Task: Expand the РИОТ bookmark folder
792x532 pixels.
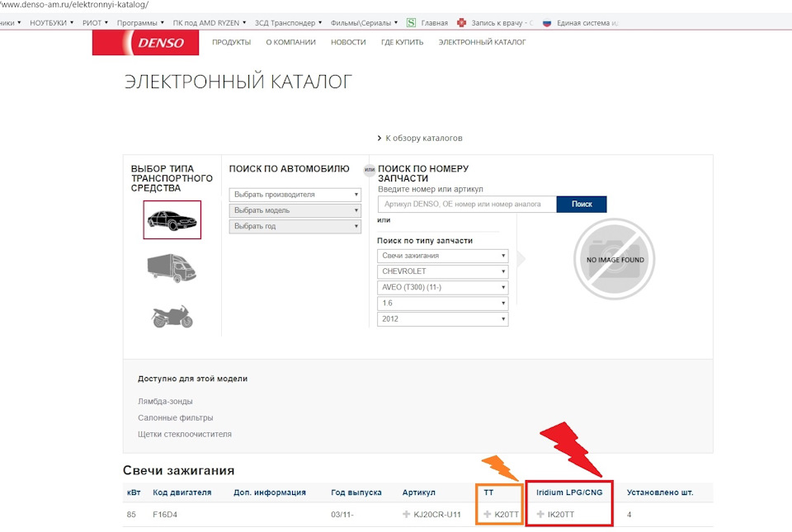Action: coord(96,23)
